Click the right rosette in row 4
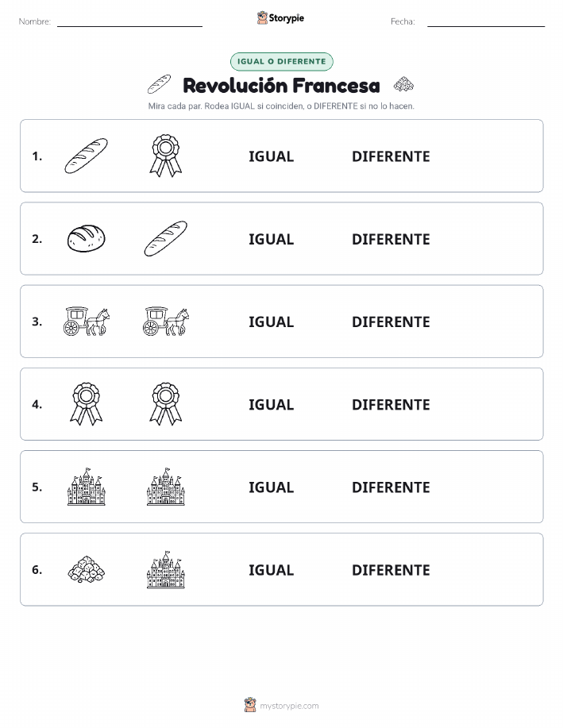 pyautogui.click(x=166, y=404)
